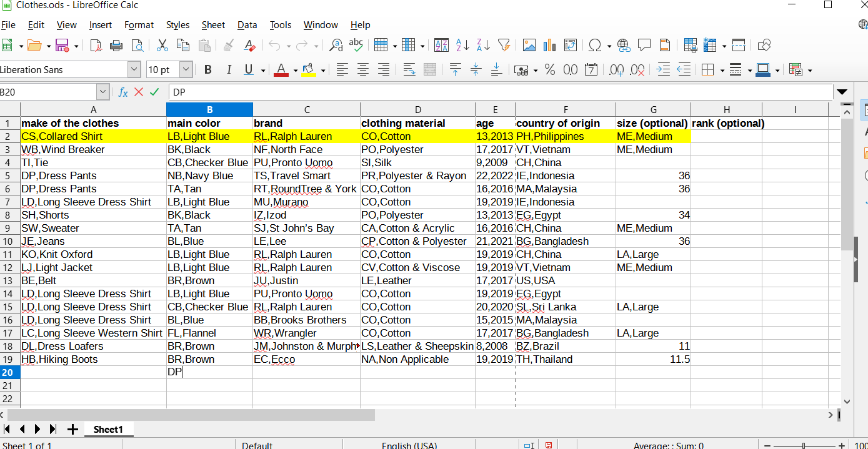Open the Function Wizard fx icon

(x=123, y=92)
